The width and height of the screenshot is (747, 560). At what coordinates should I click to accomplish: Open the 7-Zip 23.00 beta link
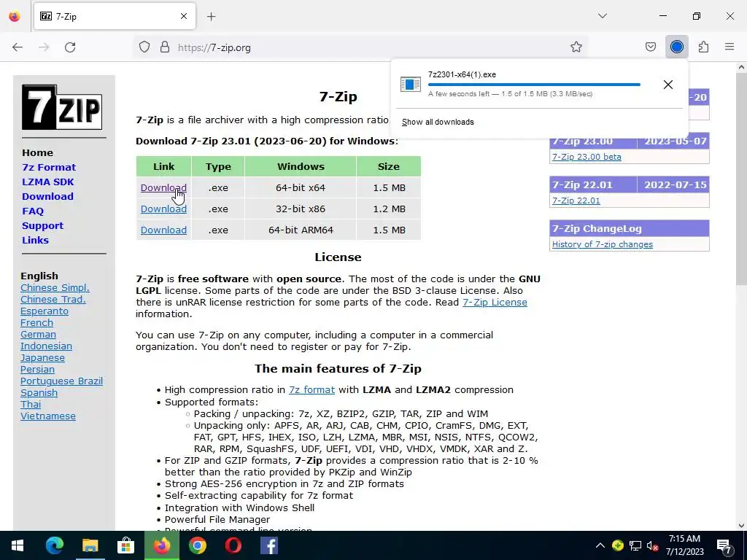click(x=587, y=157)
